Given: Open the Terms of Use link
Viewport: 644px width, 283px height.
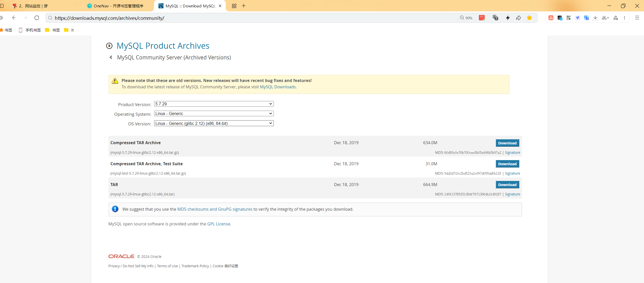Looking at the screenshot, I should coord(167,266).
